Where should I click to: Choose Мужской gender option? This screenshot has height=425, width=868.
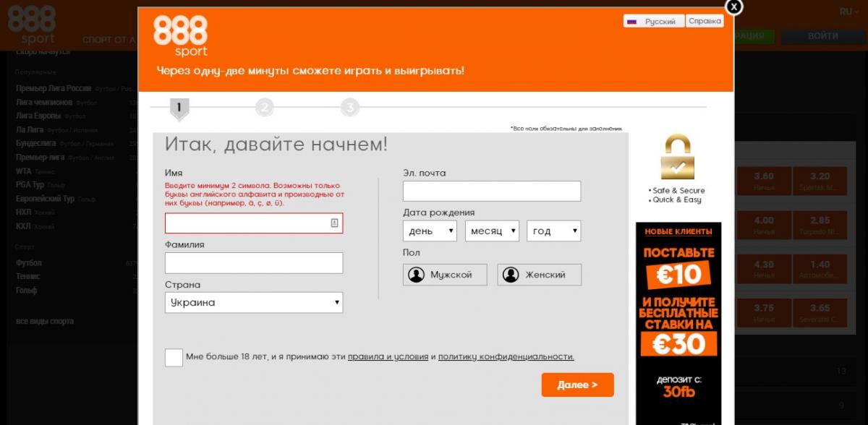click(x=445, y=275)
